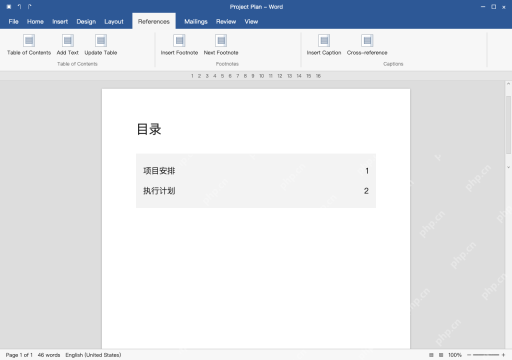Click the 46 words count
Screen dimensions: 512x360
(x=49, y=355)
